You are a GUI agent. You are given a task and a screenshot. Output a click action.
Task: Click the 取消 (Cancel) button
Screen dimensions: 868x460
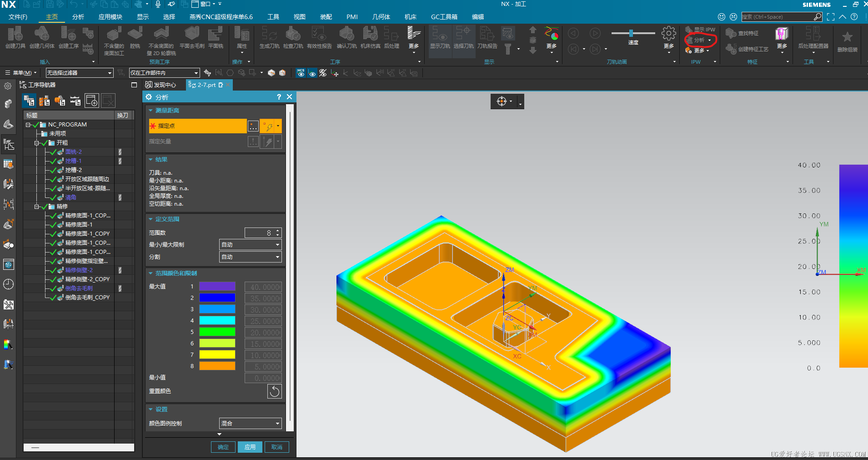point(276,447)
